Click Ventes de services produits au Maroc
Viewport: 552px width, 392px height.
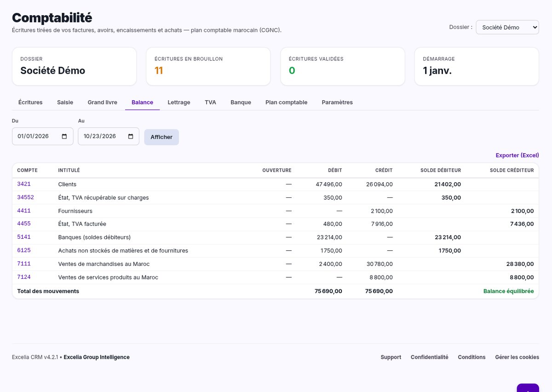(108, 277)
